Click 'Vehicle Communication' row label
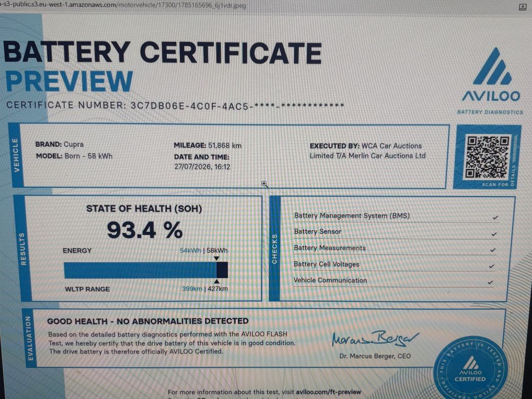Viewport: 532px width, 399px height. tap(330, 280)
